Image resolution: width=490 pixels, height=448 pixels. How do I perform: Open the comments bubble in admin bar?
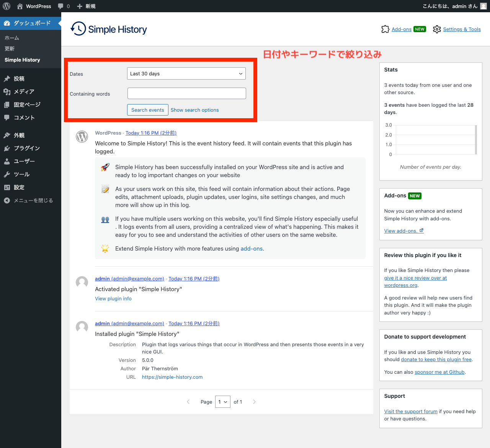[60, 6]
